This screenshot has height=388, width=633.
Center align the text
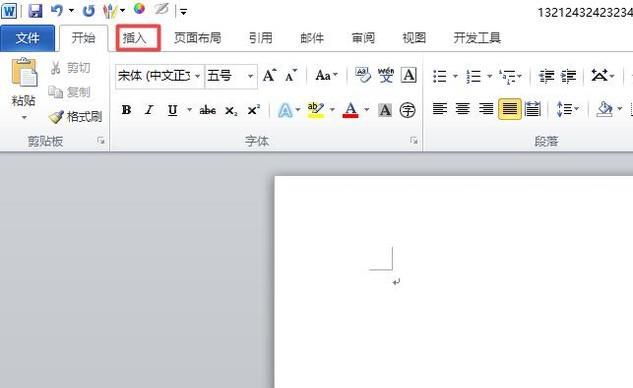[x=463, y=109]
